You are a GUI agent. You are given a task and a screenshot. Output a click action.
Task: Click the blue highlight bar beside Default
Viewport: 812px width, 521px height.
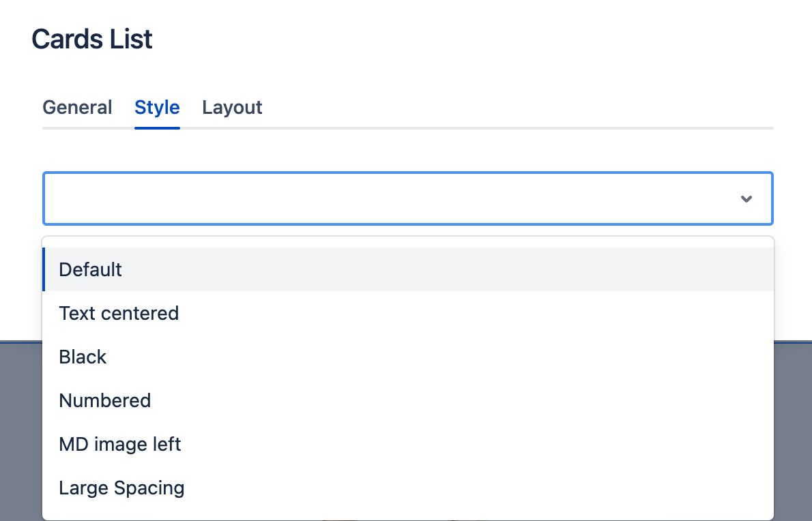(44, 269)
